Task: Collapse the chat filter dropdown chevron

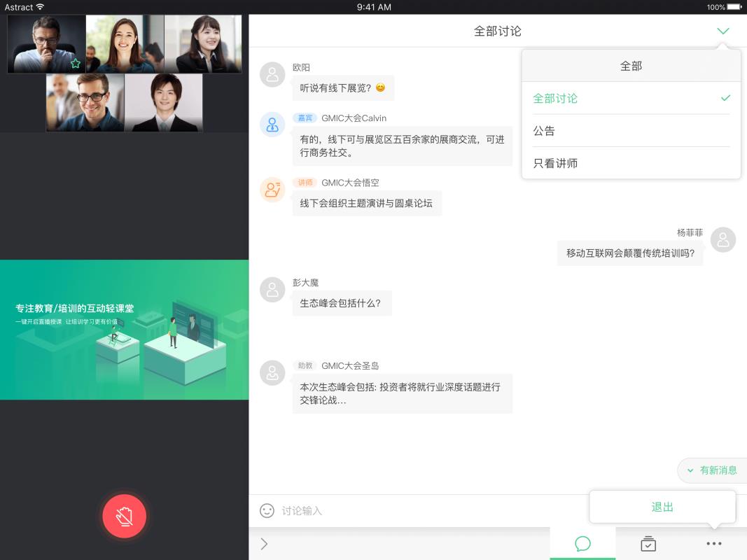Action: 723,31
